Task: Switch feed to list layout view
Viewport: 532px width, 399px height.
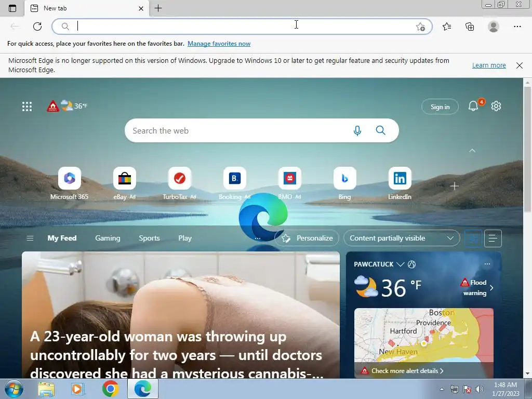Action: [493, 238]
